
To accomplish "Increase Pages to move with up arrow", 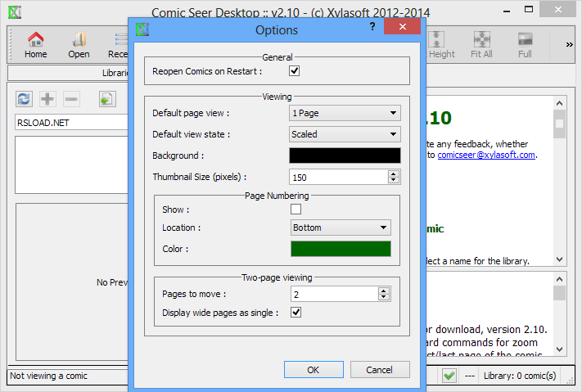I will coord(384,291).
